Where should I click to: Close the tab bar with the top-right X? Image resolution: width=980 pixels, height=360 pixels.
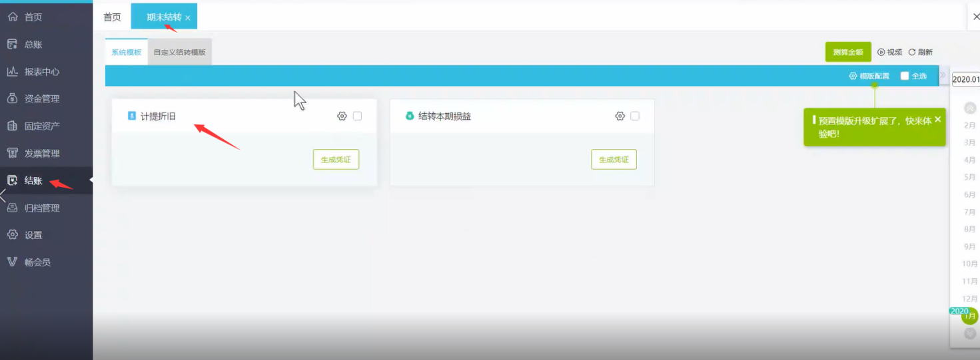click(x=976, y=17)
